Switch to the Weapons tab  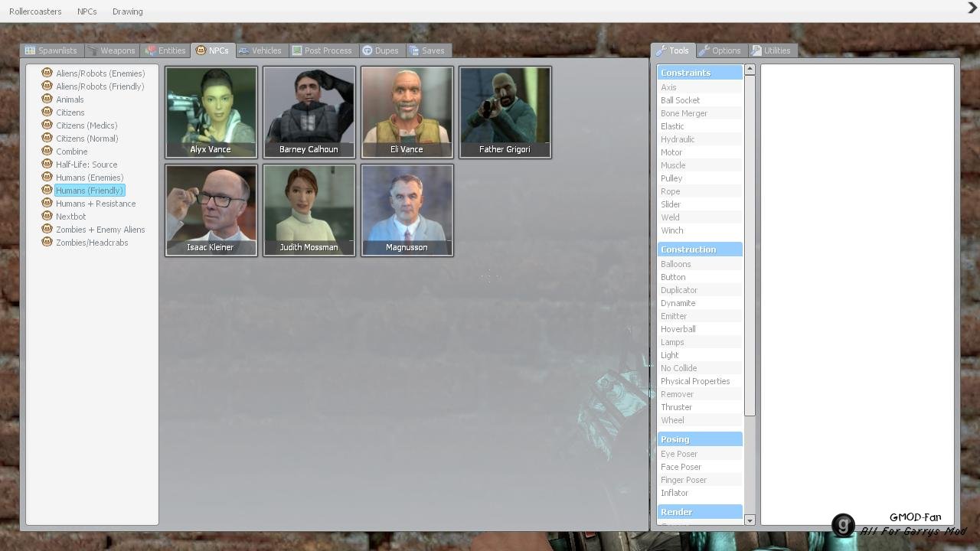(112, 51)
